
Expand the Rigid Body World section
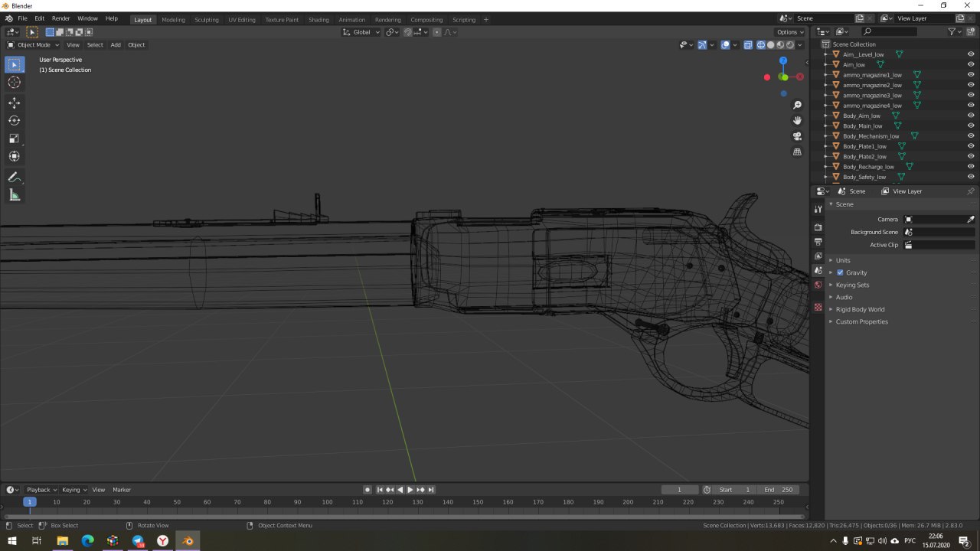[x=860, y=309]
